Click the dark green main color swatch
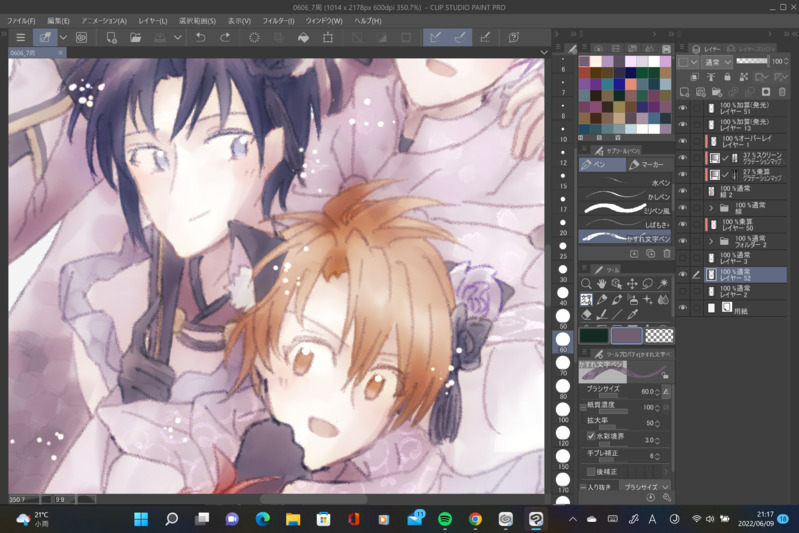The width and height of the screenshot is (799, 533). tap(594, 335)
